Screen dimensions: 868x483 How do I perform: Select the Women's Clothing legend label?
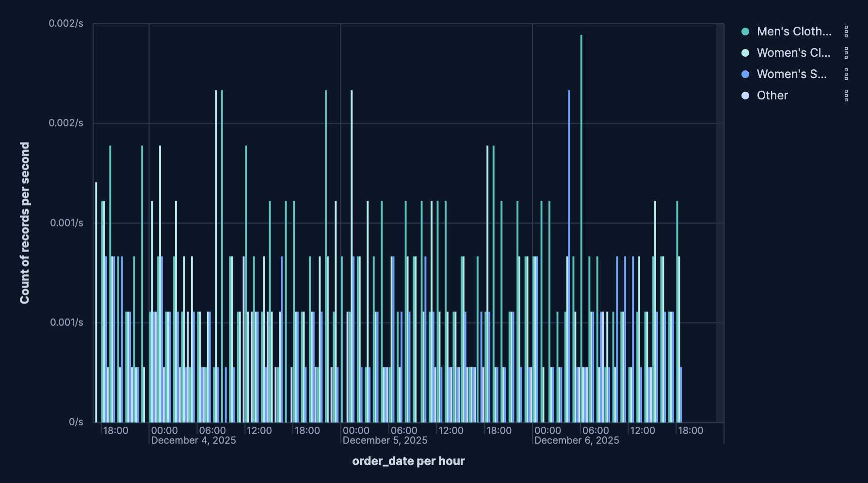(793, 53)
